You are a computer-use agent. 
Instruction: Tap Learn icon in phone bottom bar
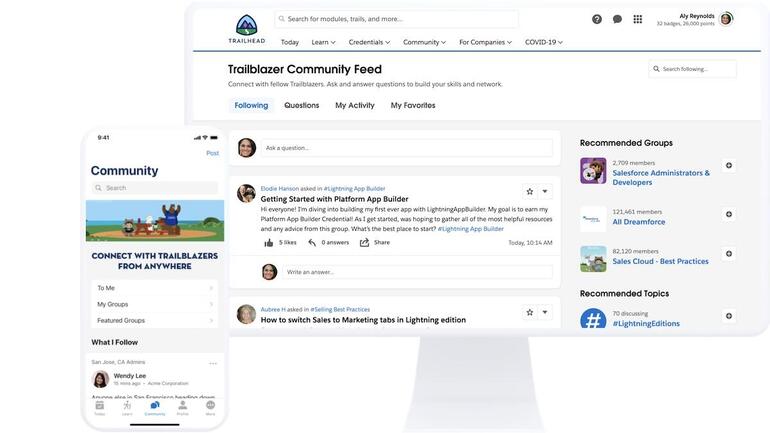(x=127, y=407)
